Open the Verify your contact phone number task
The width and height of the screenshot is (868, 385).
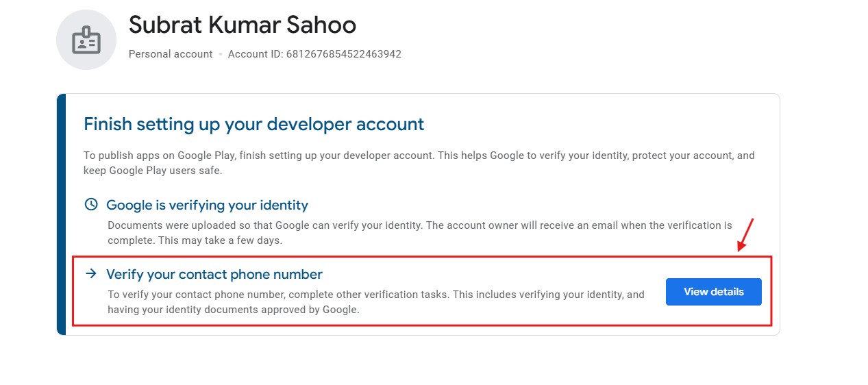coord(713,292)
